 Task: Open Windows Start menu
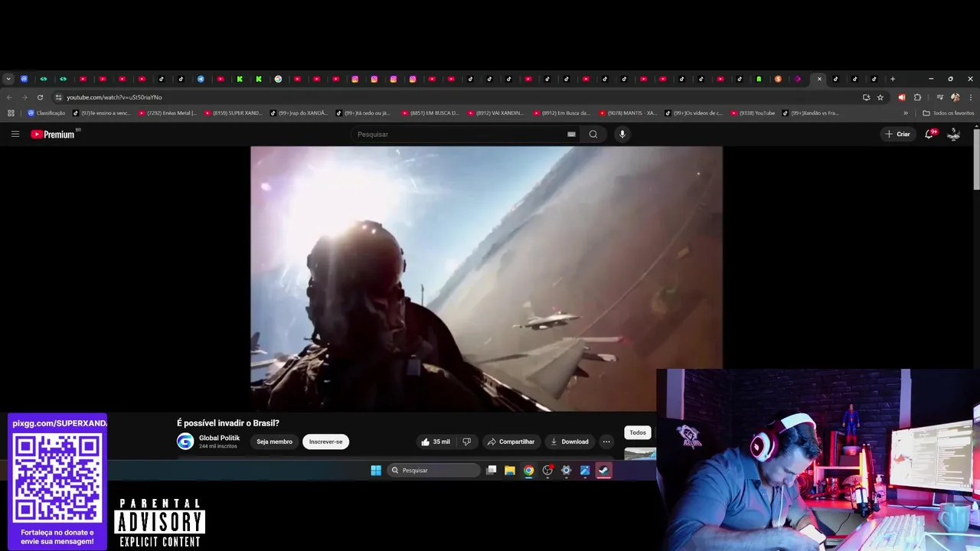[376, 471]
